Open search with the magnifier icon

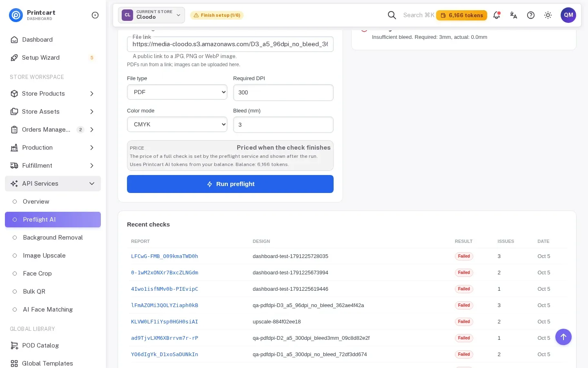click(x=392, y=15)
